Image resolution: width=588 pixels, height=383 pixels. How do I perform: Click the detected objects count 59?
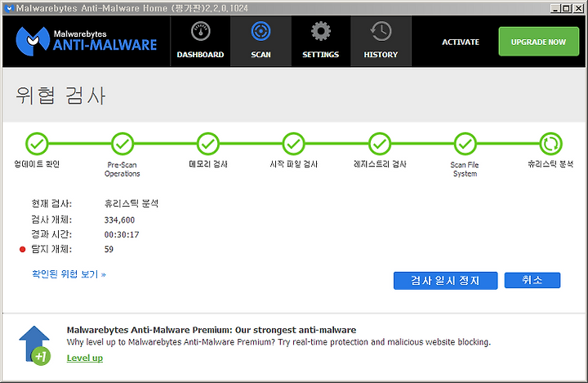point(109,249)
